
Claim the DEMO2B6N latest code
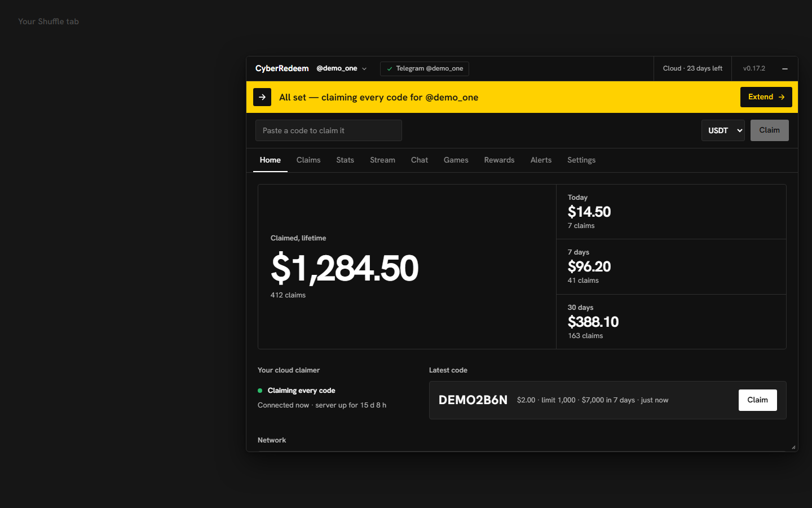757,400
